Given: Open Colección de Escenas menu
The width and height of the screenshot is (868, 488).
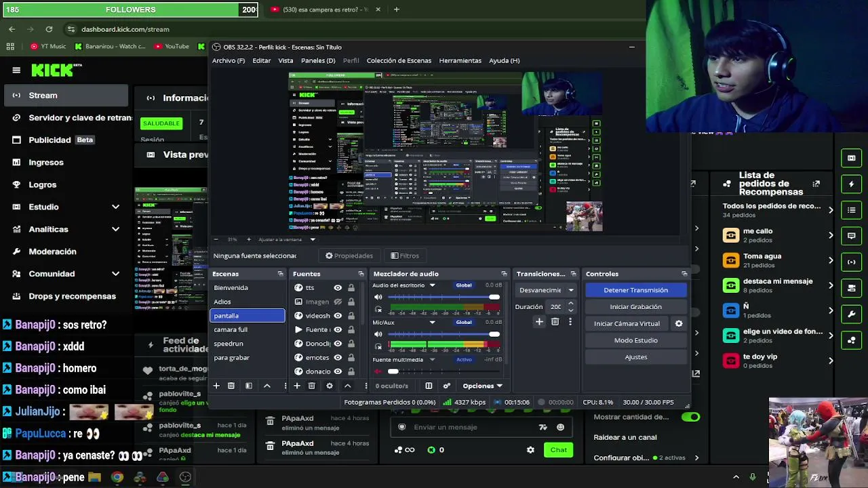Looking at the screenshot, I should (399, 60).
